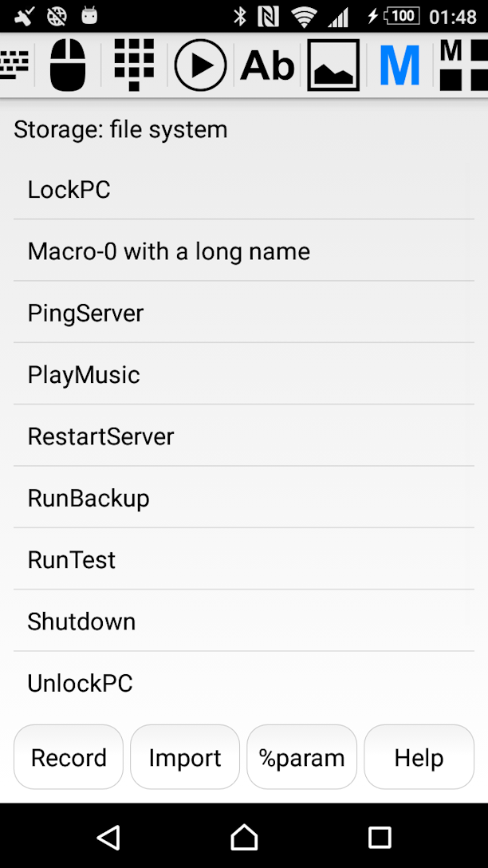The height and width of the screenshot is (868, 488).
Task: Open the Help button
Action: [419, 757]
